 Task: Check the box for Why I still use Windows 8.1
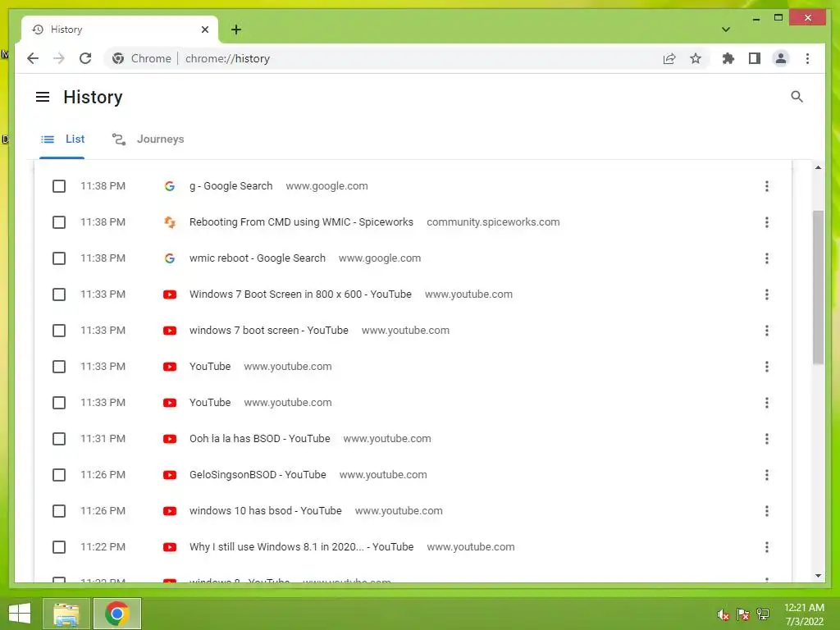(x=59, y=547)
